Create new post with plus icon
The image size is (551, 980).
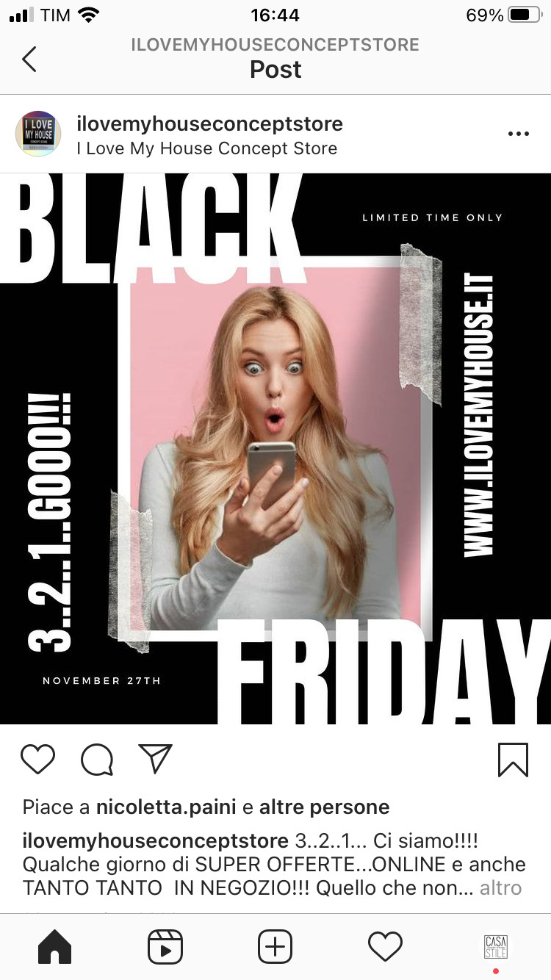[275, 946]
